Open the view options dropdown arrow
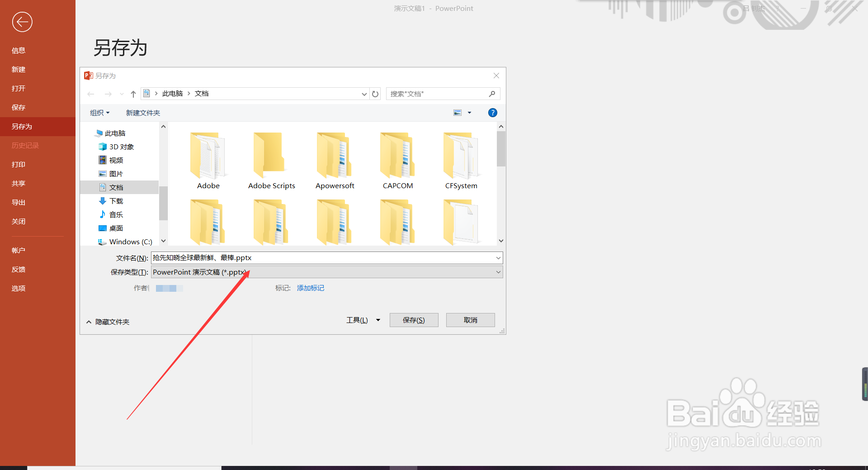 click(x=469, y=113)
